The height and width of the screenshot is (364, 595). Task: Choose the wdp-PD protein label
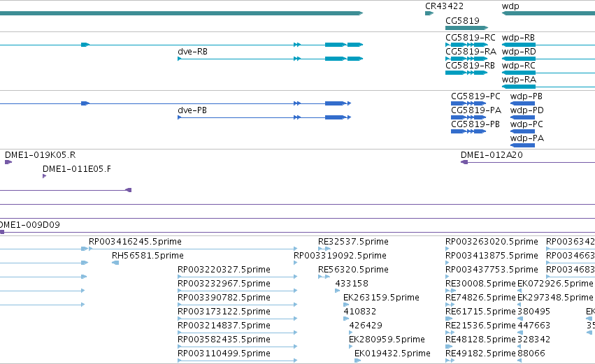point(526,110)
